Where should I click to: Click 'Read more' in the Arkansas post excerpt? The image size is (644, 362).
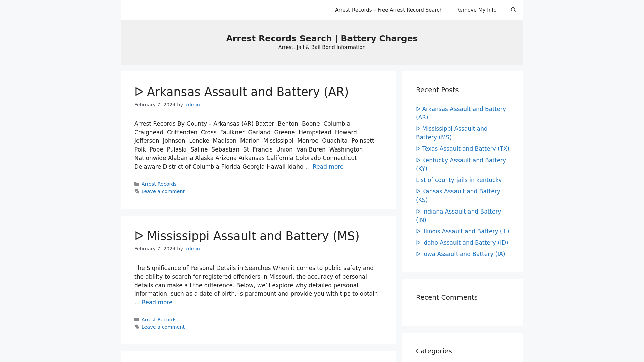click(328, 167)
